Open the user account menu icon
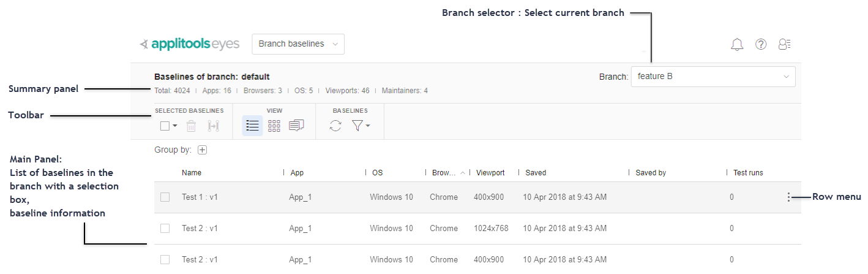Image resolution: width=868 pixels, height=274 pixels. (784, 44)
